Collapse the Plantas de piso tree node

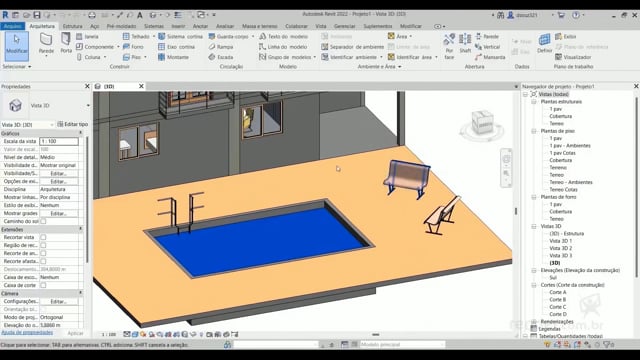pos(533,131)
